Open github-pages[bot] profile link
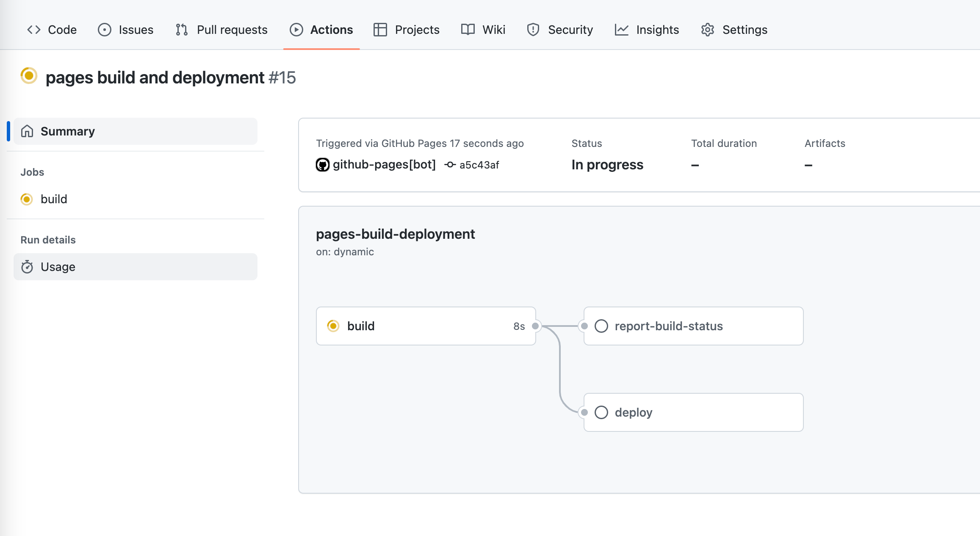The width and height of the screenshot is (980, 536). point(384,164)
